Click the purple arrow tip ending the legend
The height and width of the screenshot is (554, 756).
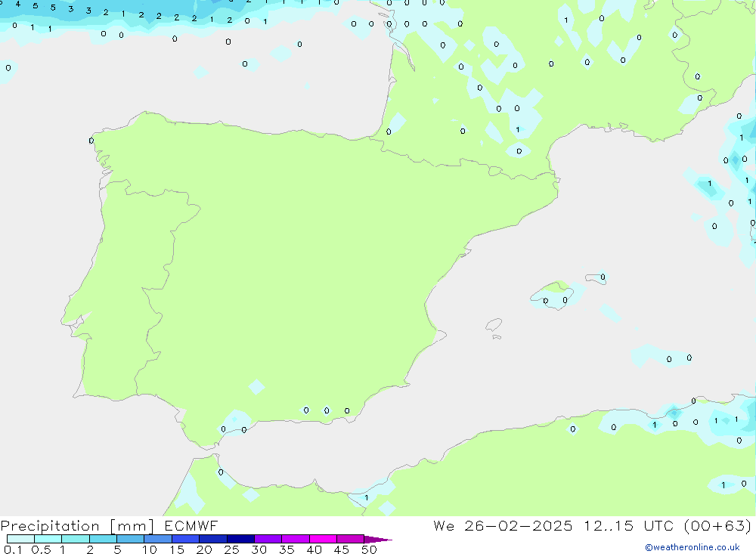(x=378, y=540)
